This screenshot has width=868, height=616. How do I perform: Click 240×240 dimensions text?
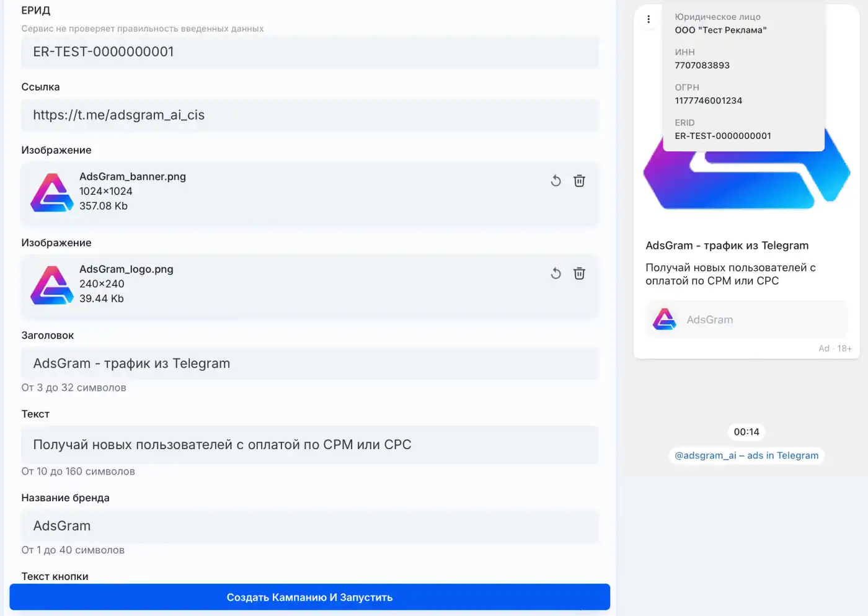click(102, 284)
